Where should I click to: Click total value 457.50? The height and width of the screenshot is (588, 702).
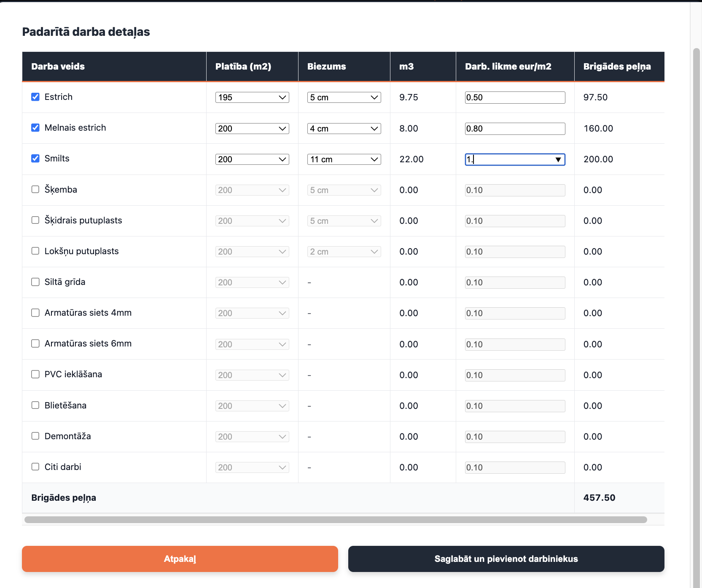(x=600, y=498)
